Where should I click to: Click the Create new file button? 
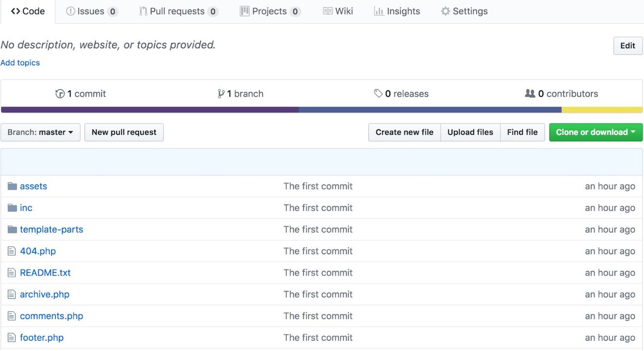404,132
